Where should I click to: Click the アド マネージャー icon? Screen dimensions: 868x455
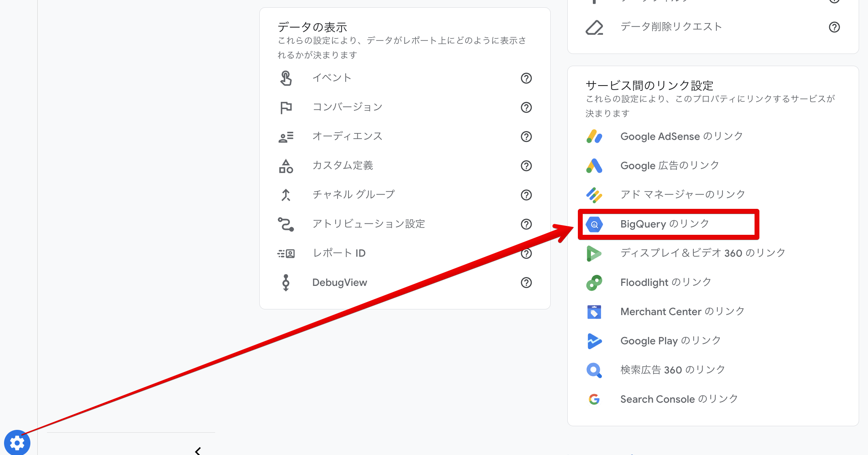[x=594, y=195]
